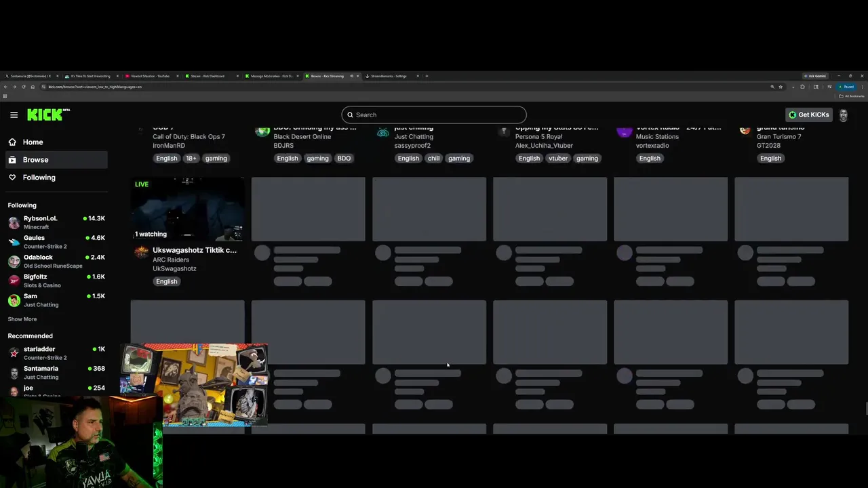Click Bigfoltz avatar icon
The image size is (868, 488).
coord(14,281)
